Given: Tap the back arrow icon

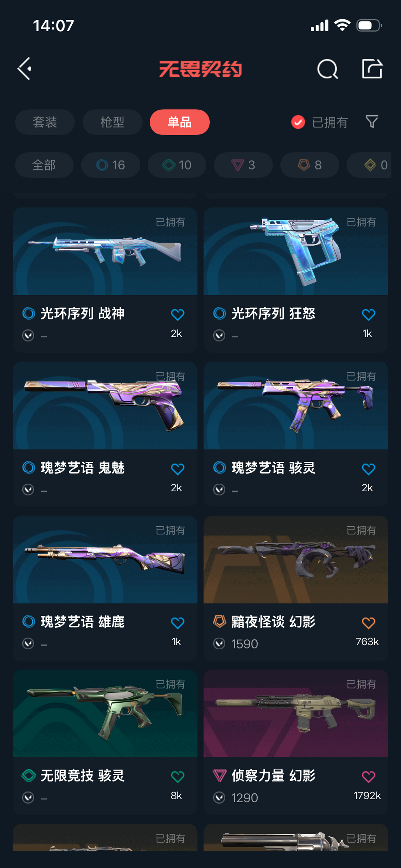Looking at the screenshot, I should point(25,69).
